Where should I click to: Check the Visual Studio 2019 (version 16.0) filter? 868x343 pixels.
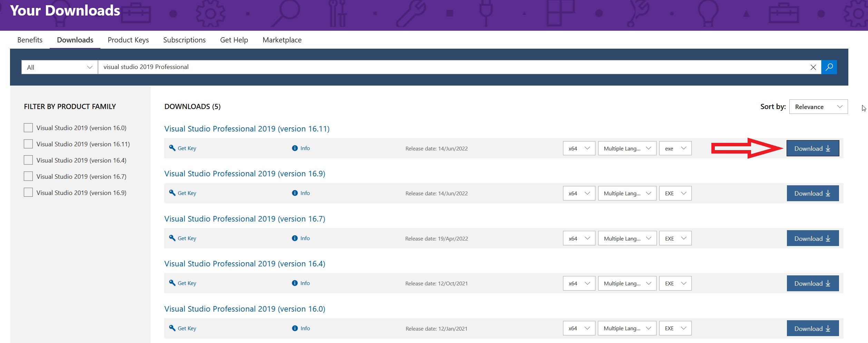point(28,128)
